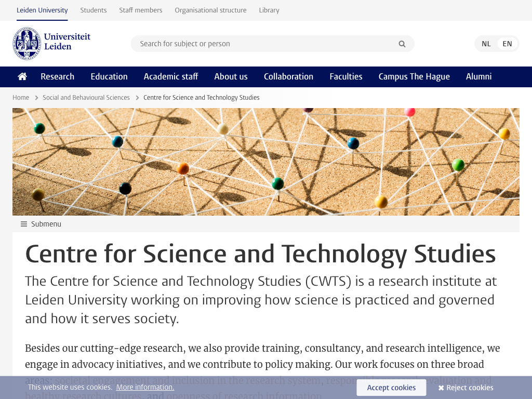Switch language to EN
Viewport: 532px width, 399px height.
pyautogui.click(x=507, y=44)
